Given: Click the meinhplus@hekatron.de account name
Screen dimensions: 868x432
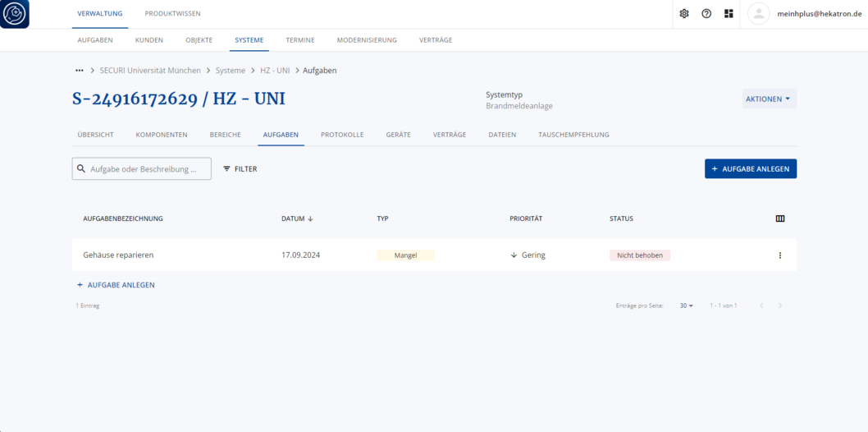Looking at the screenshot, I should tap(819, 14).
